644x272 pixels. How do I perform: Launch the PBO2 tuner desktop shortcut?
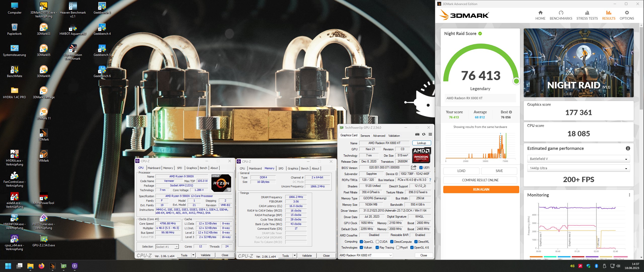coord(44,221)
